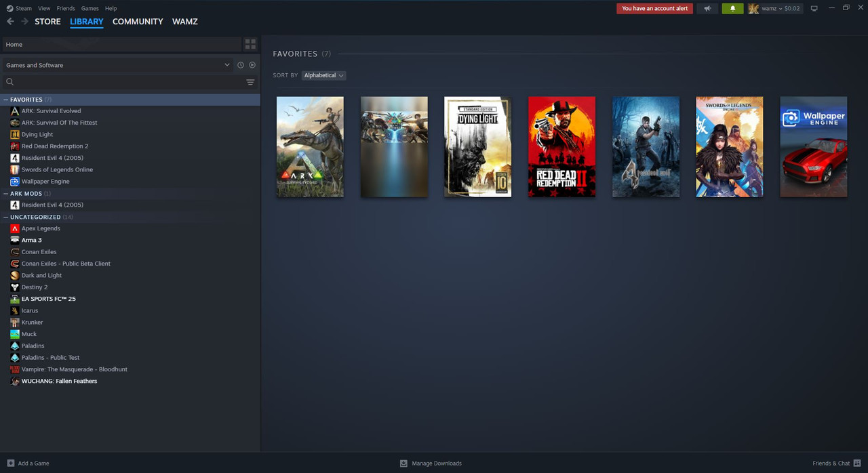Click the wamz profile avatar
The image size is (868, 473).
[753, 9]
